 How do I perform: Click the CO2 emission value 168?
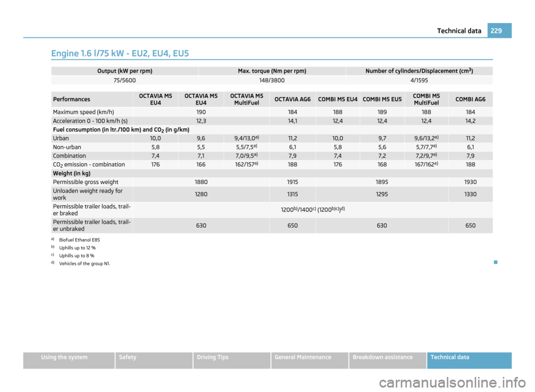382,164
